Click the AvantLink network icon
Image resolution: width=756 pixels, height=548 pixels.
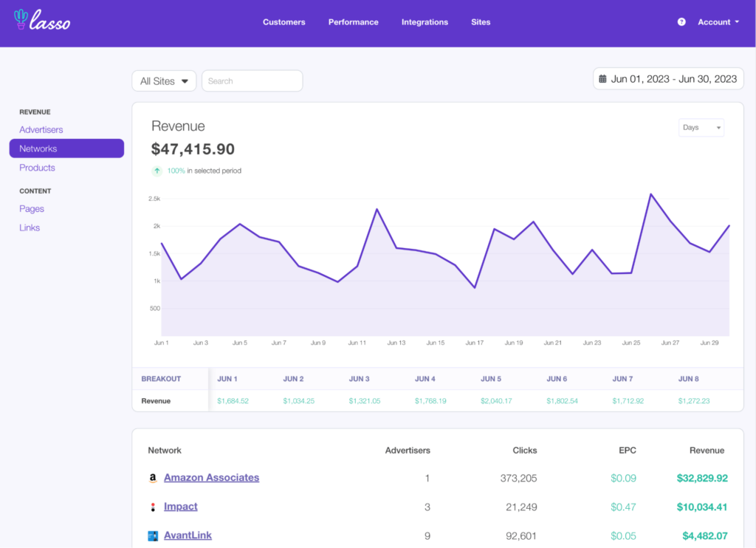[153, 535]
